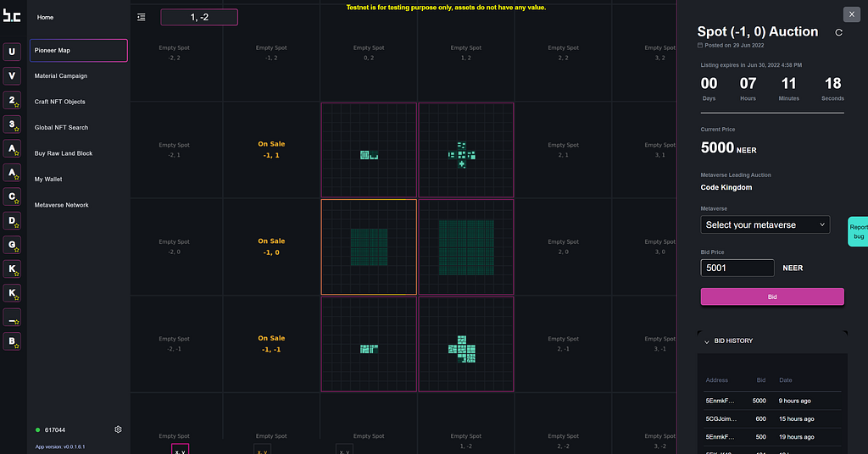The height and width of the screenshot is (454, 868).
Task: Select the starred B metaverse icon
Action: pyautogui.click(x=12, y=341)
